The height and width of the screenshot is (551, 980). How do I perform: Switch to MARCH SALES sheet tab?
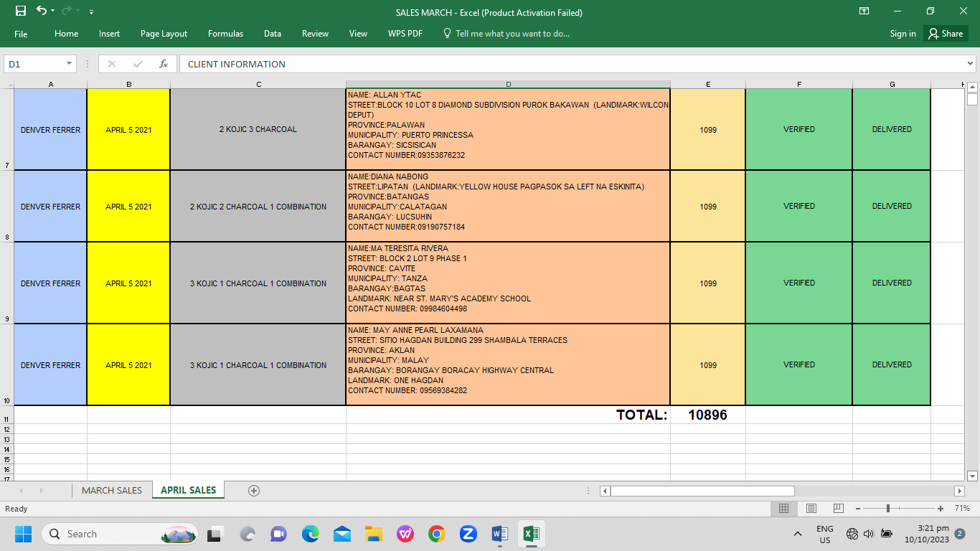[112, 491]
